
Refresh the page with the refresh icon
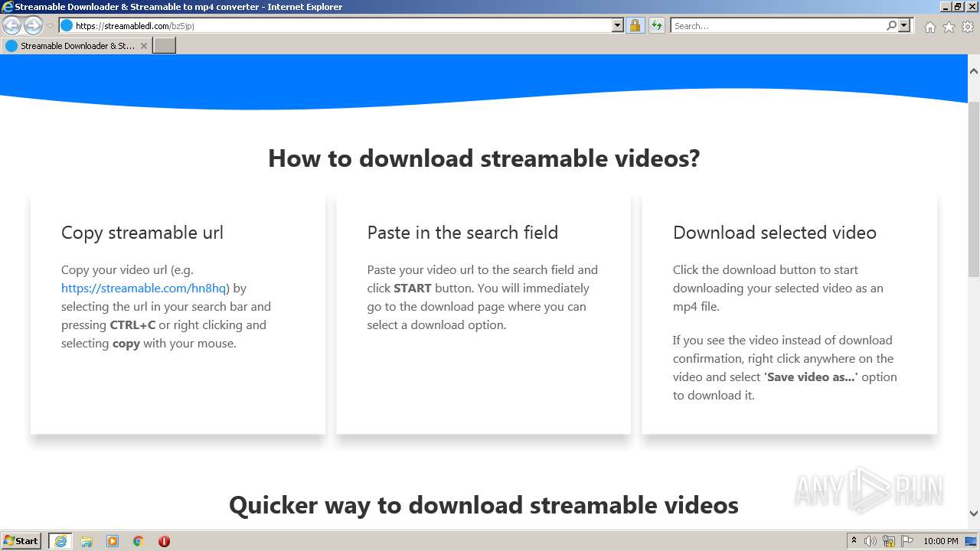(657, 25)
